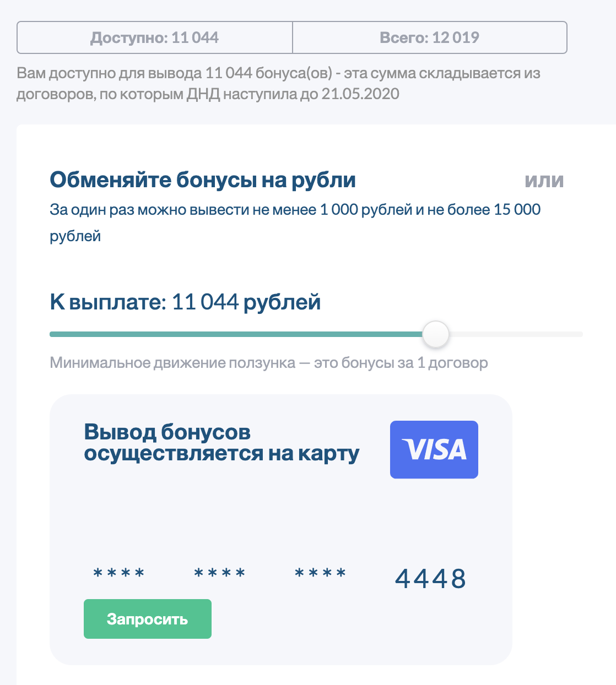The image size is (616, 685).
Task: Click the card's last digits 4448
Action: click(430, 579)
